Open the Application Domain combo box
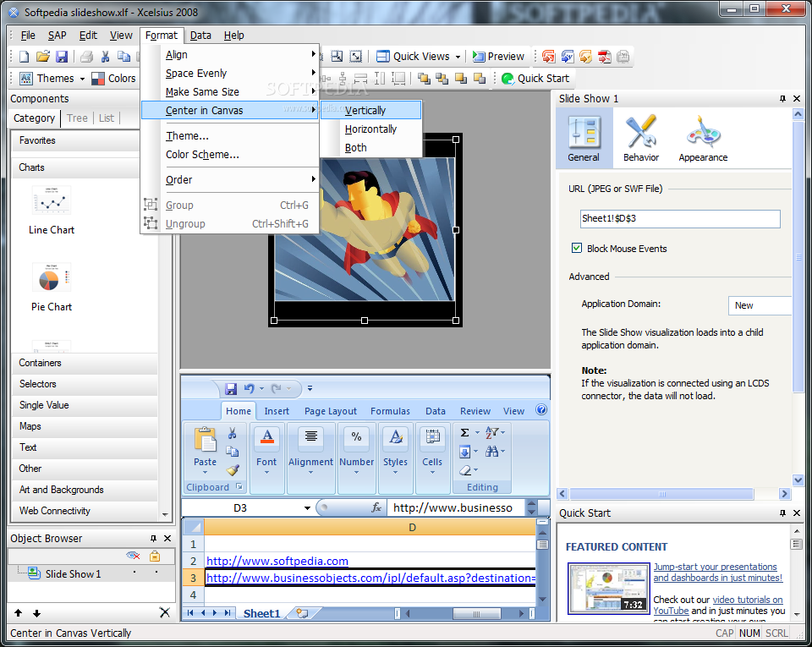Screen dimensions: 812x647 point(760,305)
